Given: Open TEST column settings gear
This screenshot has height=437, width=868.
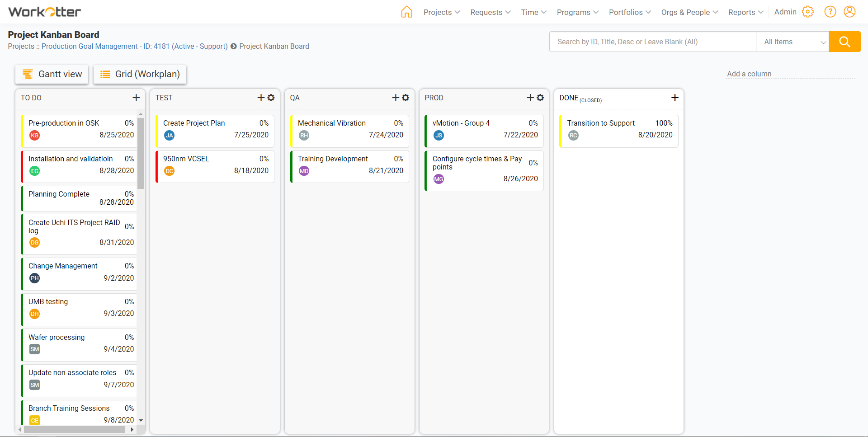Looking at the screenshot, I should [x=271, y=98].
